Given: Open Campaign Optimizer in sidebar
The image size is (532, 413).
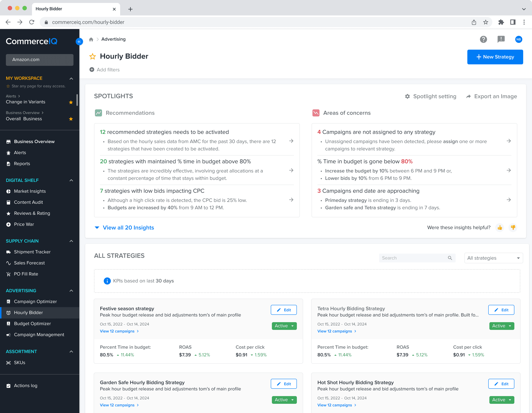Looking at the screenshot, I should 35,302.
